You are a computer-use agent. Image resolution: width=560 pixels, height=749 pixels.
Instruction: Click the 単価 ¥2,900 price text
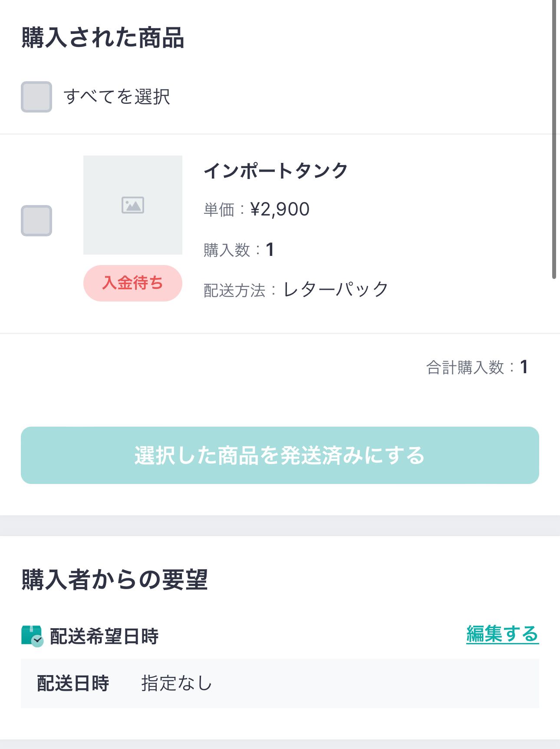click(x=257, y=209)
